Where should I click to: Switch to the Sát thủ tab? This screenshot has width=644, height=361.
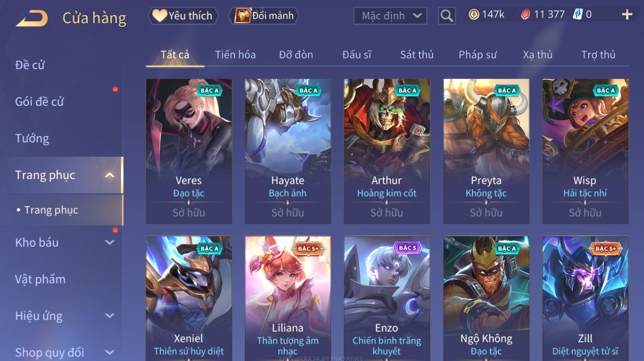(x=417, y=55)
